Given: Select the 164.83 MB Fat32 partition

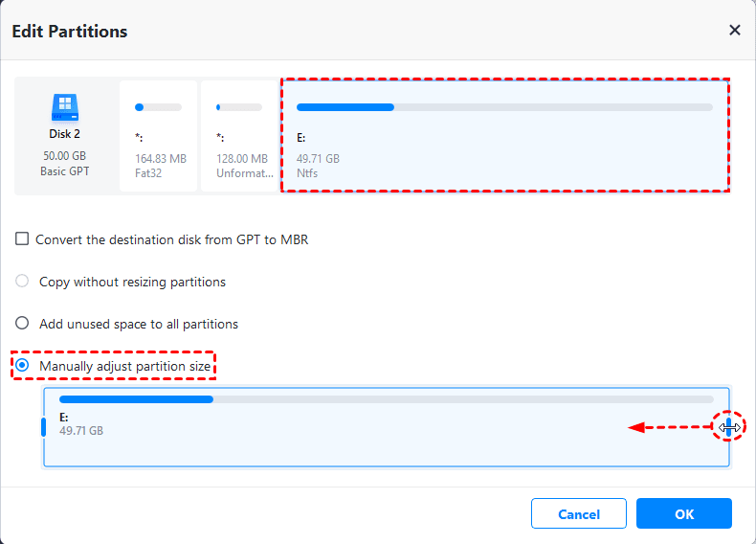Looking at the screenshot, I should [159, 136].
